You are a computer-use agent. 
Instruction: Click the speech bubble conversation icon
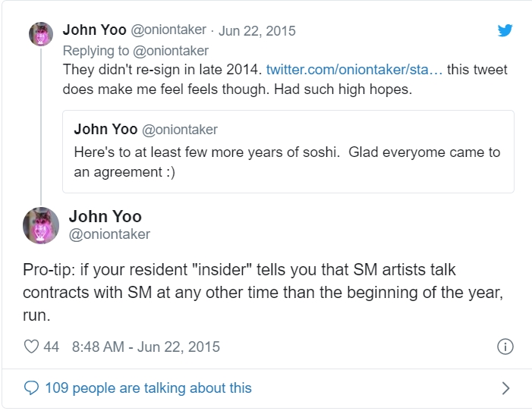31,387
